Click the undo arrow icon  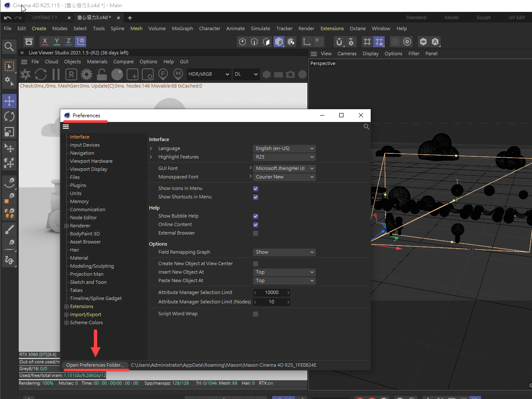pos(8,18)
